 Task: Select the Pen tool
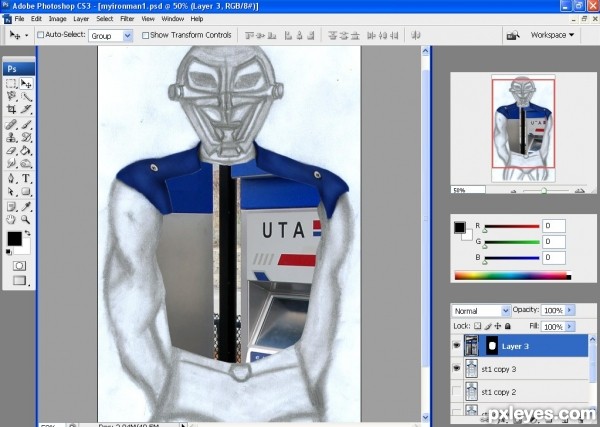11,178
